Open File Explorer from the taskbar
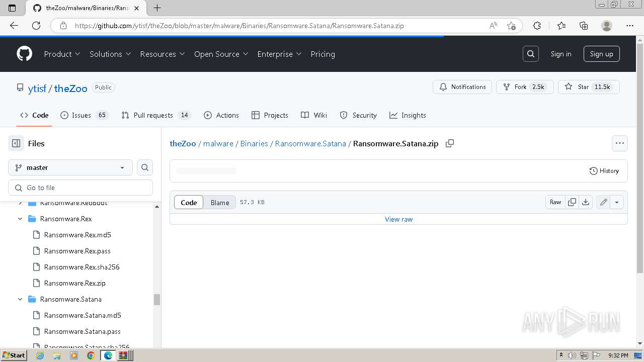This screenshot has height=362, width=644. click(x=57, y=355)
